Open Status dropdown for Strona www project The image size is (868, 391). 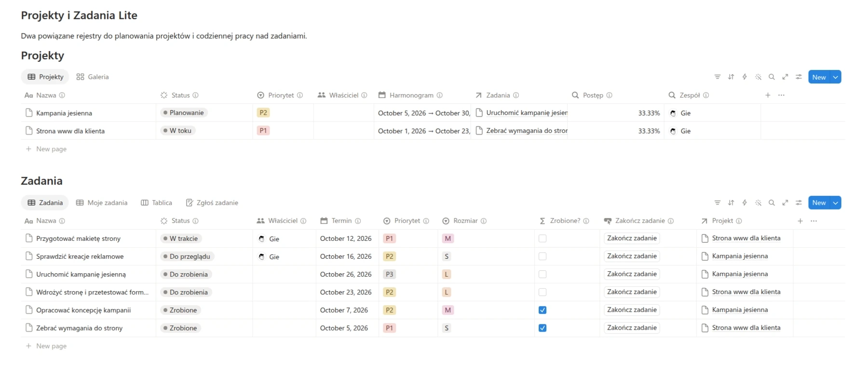point(177,130)
